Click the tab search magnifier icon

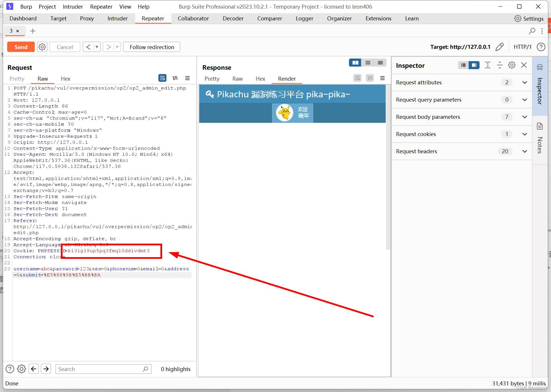click(x=532, y=31)
